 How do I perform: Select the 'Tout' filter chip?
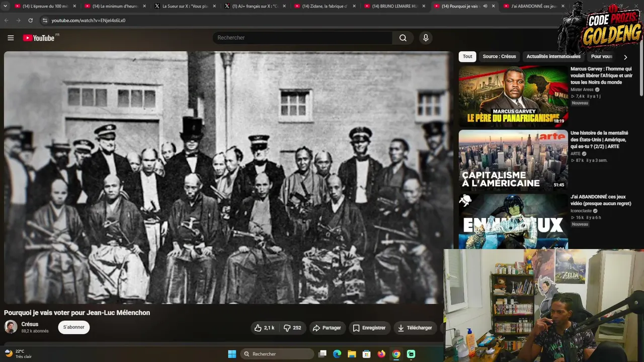coord(467,57)
